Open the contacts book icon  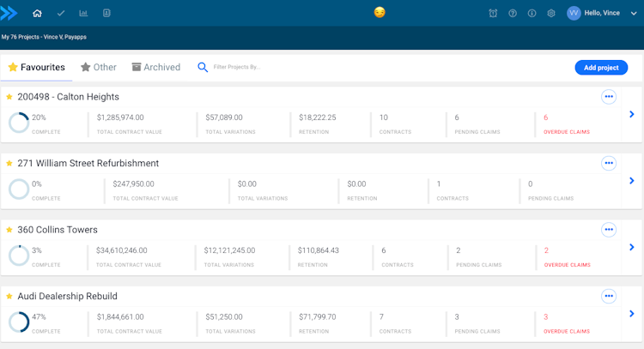(x=106, y=13)
